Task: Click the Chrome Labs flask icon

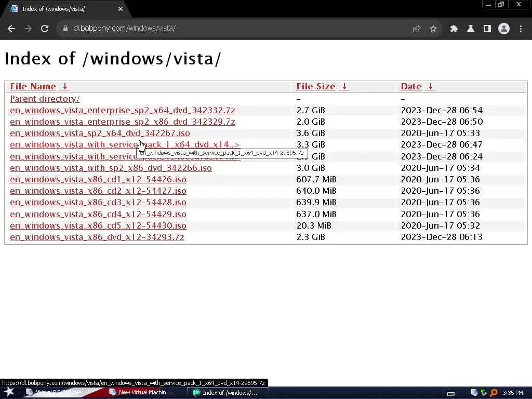Action: pyautogui.click(x=470, y=29)
